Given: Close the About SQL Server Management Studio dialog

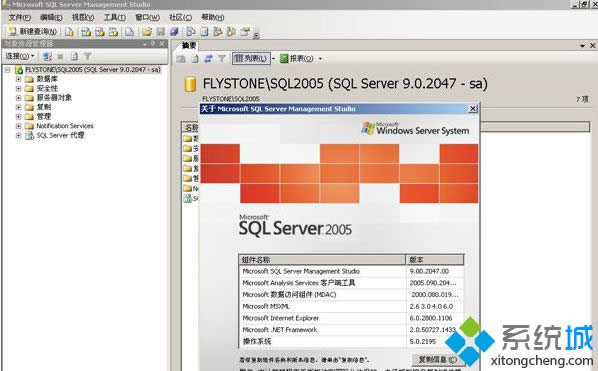Looking at the screenshot, I should click(x=473, y=109).
